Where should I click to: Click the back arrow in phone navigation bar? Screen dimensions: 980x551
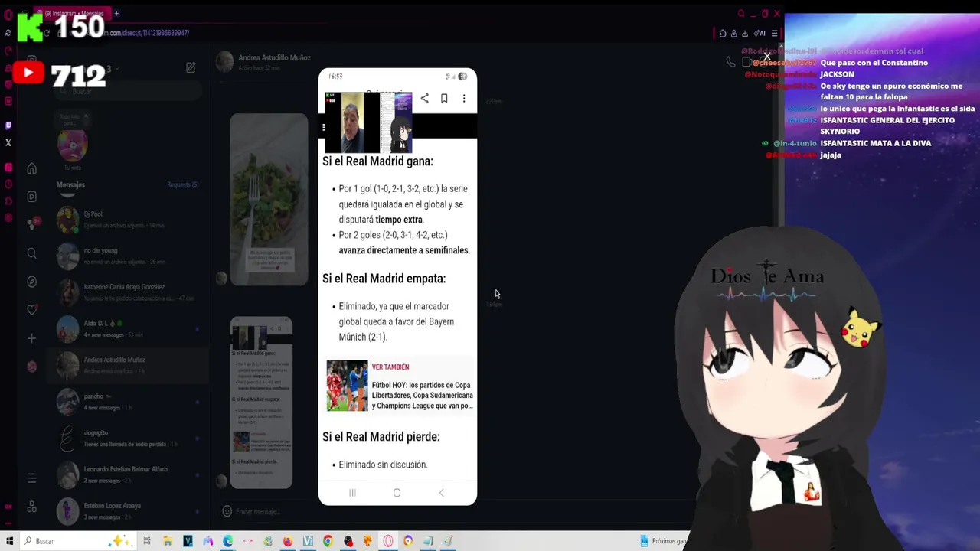coord(441,493)
